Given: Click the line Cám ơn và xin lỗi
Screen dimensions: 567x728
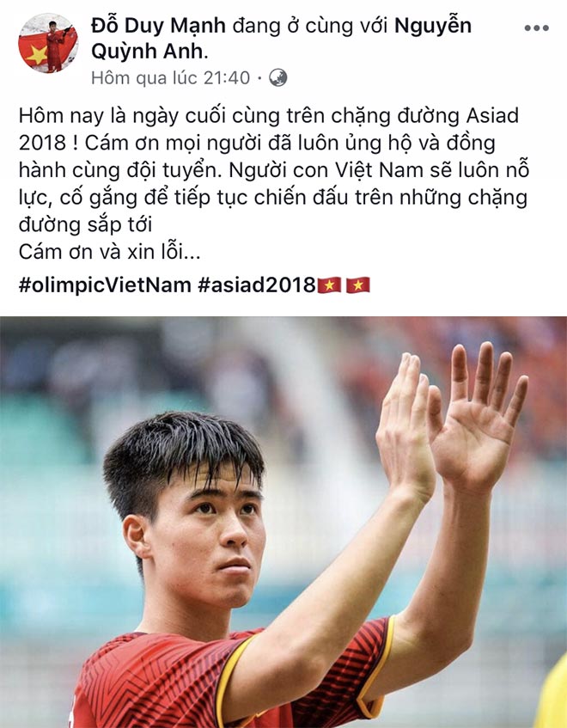Looking at the screenshot, I should click(x=109, y=252).
